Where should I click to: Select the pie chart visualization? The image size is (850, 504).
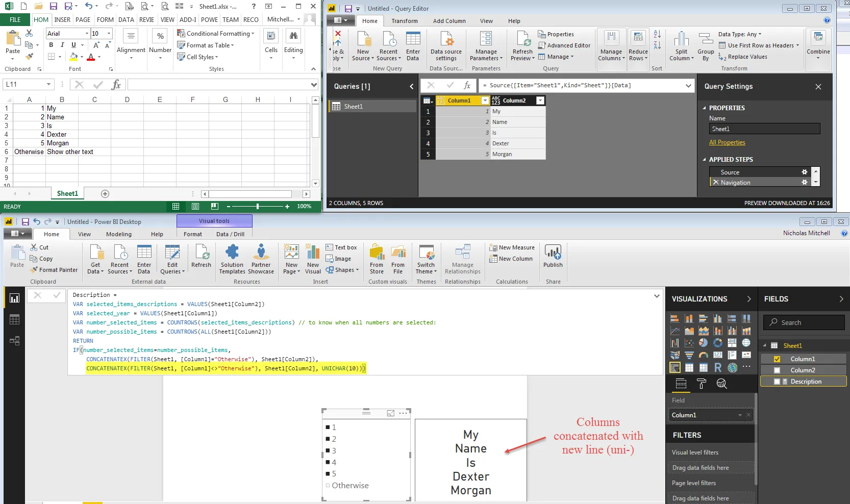[703, 343]
